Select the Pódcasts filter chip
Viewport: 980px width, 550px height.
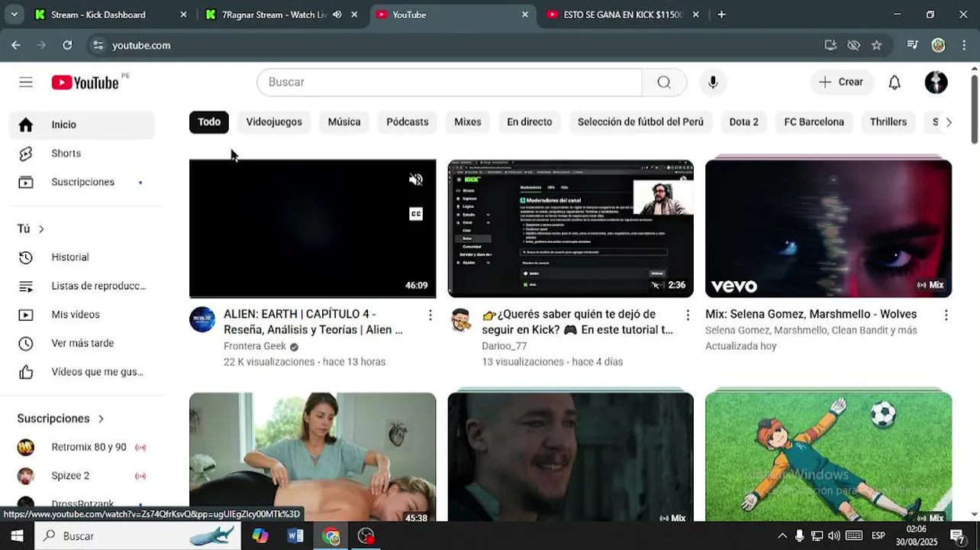(408, 122)
